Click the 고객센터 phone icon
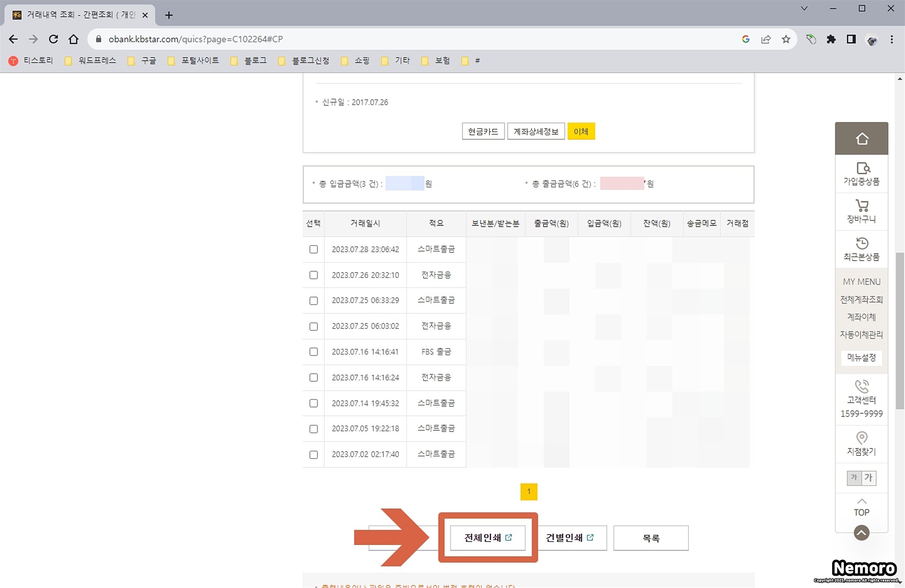905x588 pixels. tap(862, 387)
